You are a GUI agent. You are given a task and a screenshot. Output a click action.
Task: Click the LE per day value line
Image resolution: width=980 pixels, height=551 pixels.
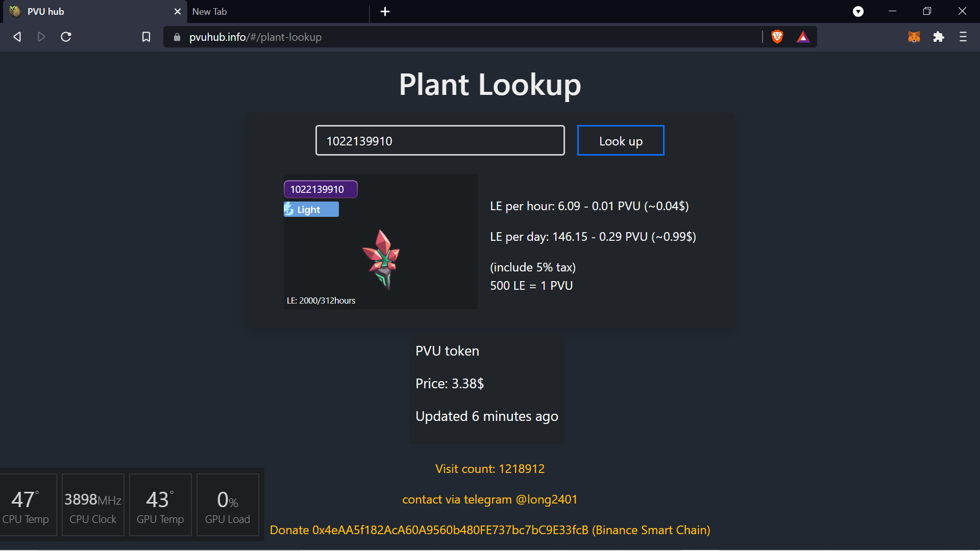click(593, 237)
